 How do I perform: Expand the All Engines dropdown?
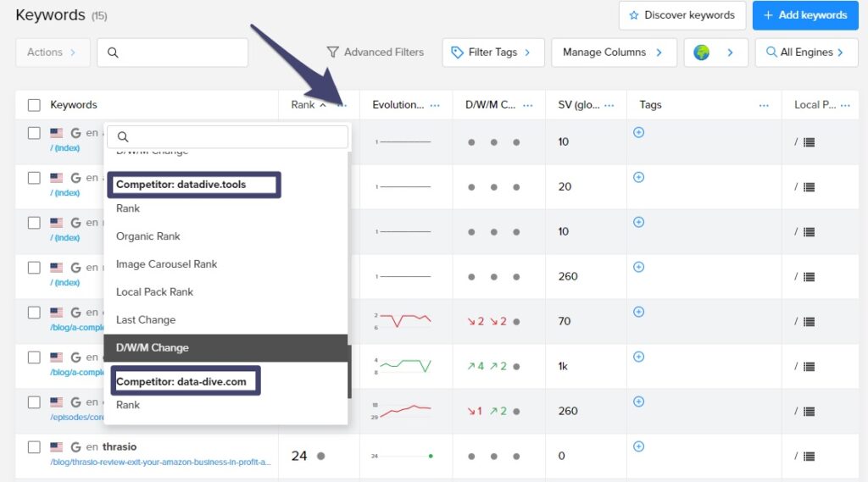click(806, 52)
